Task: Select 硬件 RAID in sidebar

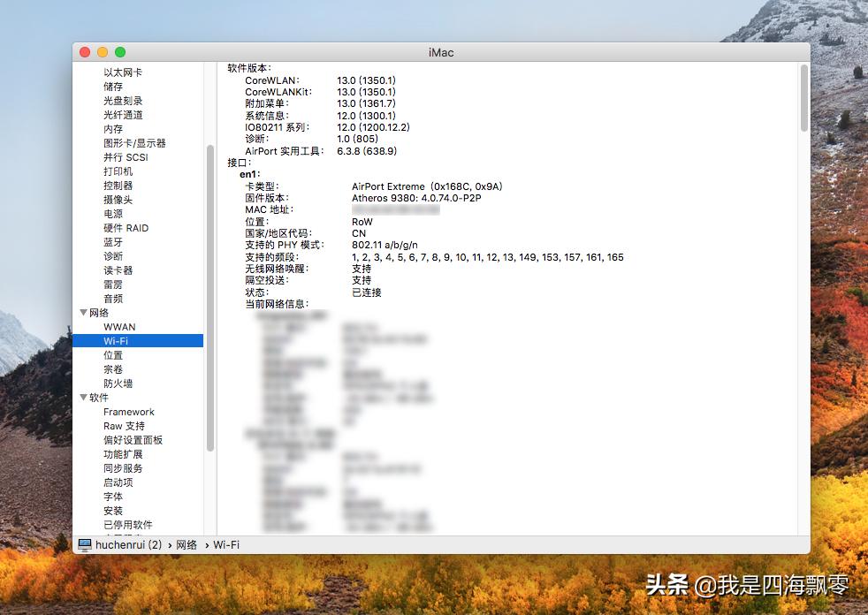Action: tap(126, 228)
